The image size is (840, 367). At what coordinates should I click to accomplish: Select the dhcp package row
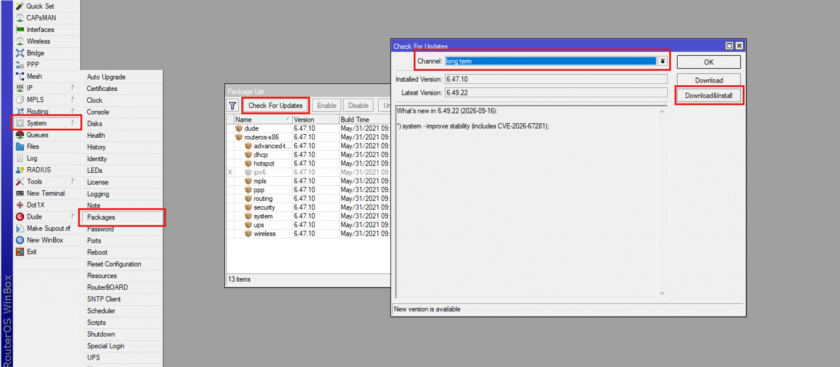point(309,155)
